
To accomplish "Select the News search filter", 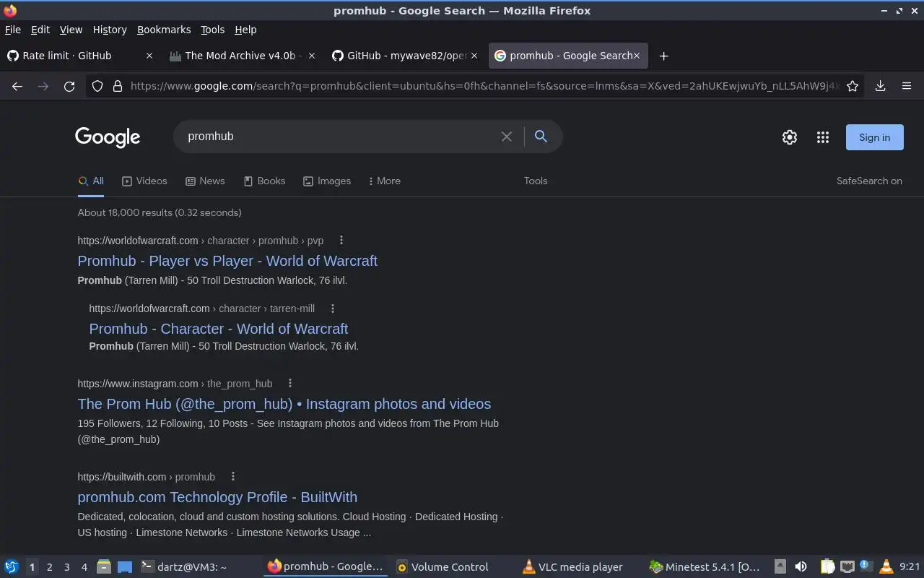I will click(x=205, y=181).
